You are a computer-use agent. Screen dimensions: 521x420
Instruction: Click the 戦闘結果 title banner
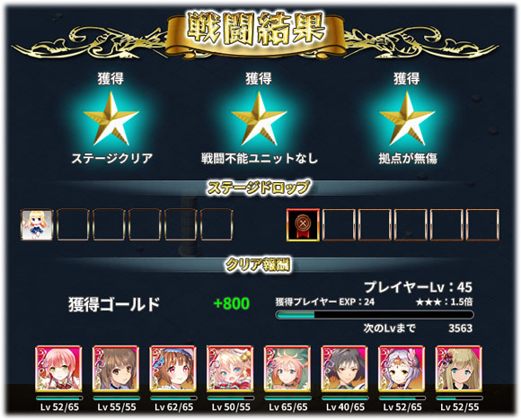[x=255, y=31]
